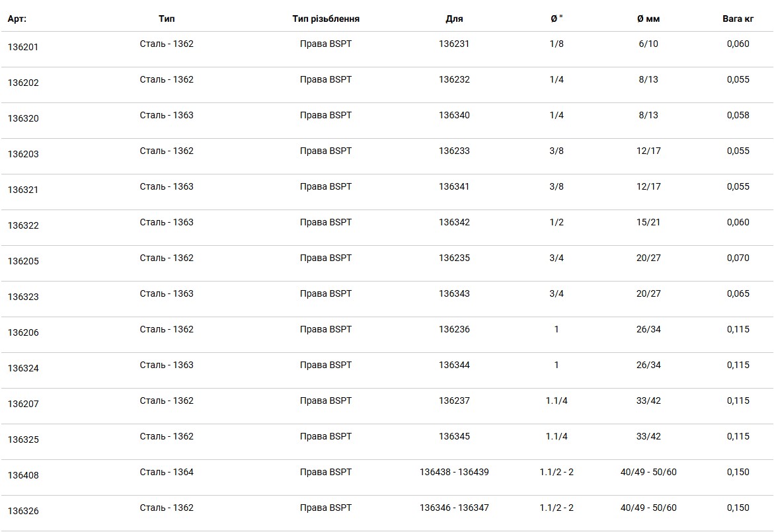This screenshot has height=532, width=774.
Task: Click the Тип різьблення column header
Action: coord(326,19)
